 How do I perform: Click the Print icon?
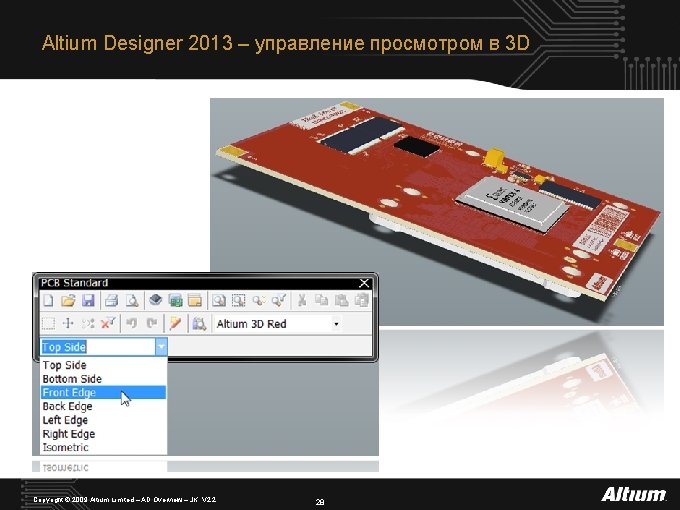(x=112, y=300)
